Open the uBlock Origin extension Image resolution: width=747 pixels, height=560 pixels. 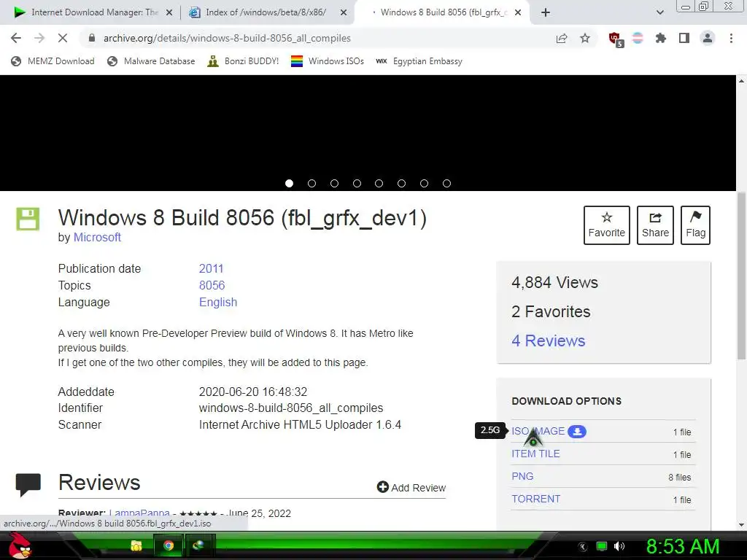tap(616, 39)
